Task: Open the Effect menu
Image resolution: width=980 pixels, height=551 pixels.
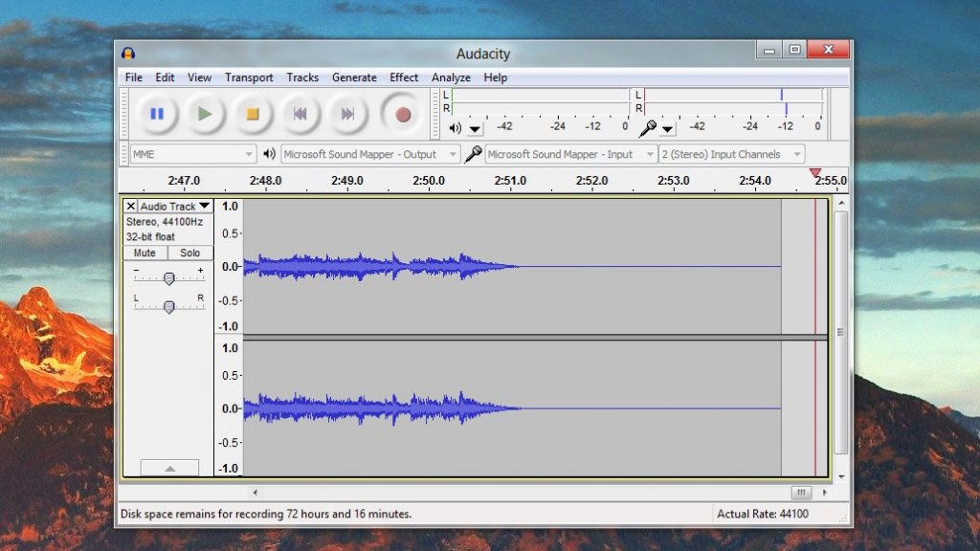Action: (x=404, y=77)
